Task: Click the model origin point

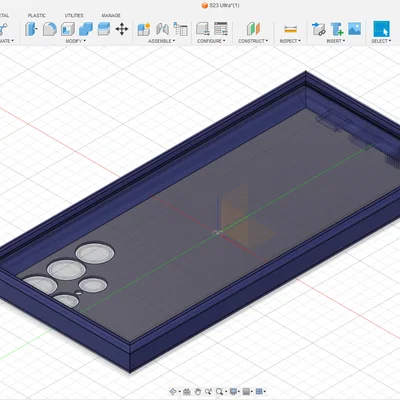Action: click(218, 233)
